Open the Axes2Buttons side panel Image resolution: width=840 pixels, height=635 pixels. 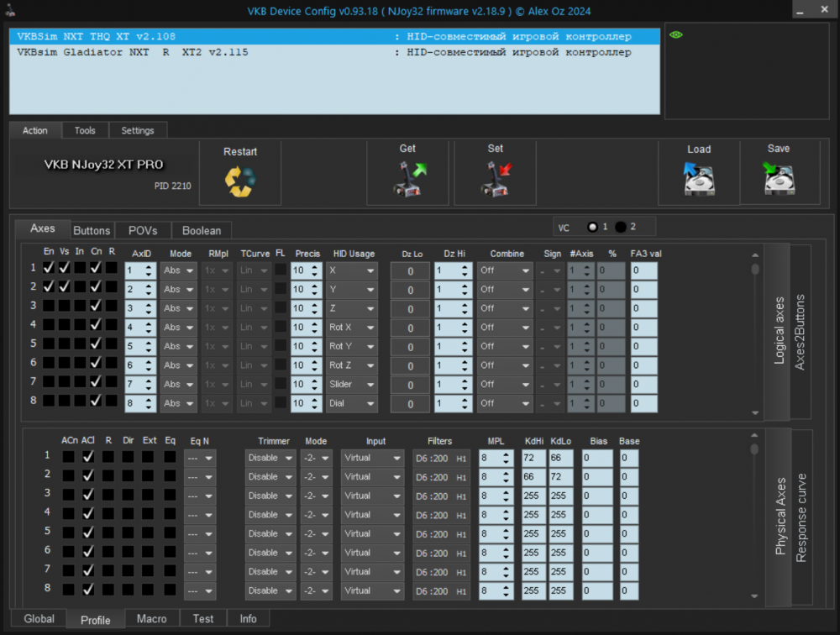click(x=801, y=331)
